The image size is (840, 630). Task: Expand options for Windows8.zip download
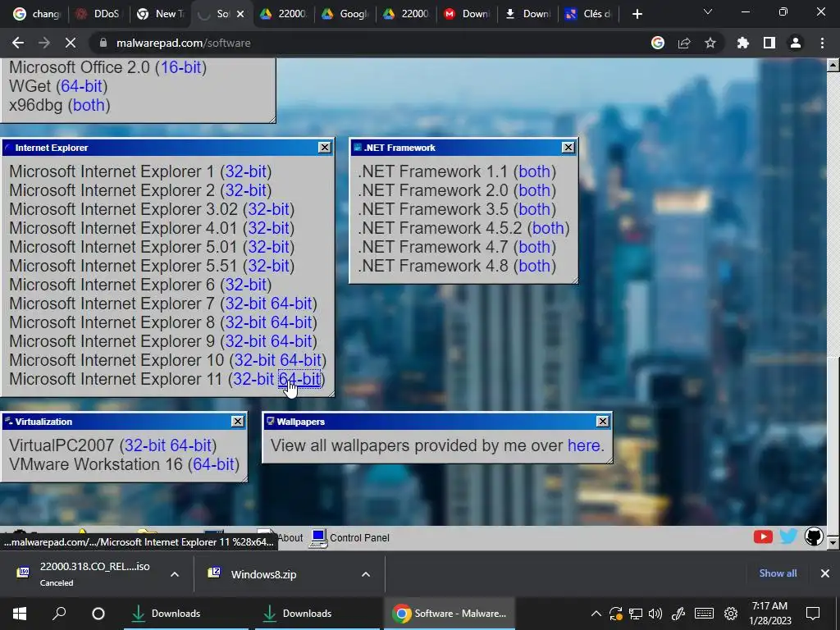click(x=366, y=574)
